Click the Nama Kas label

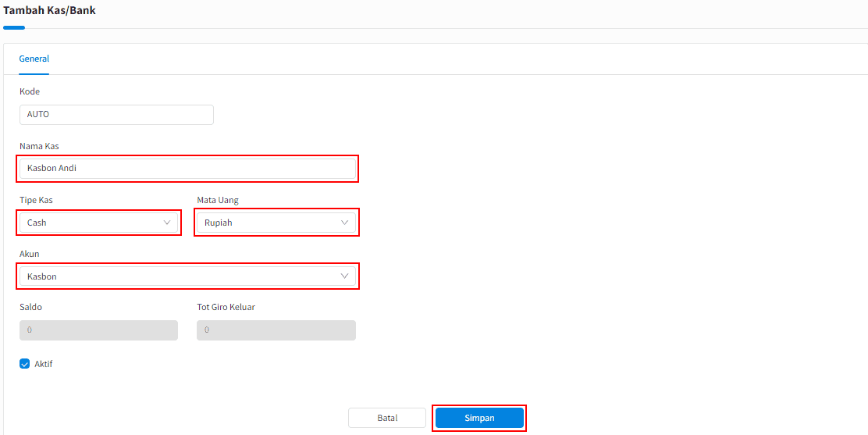(39, 146)
